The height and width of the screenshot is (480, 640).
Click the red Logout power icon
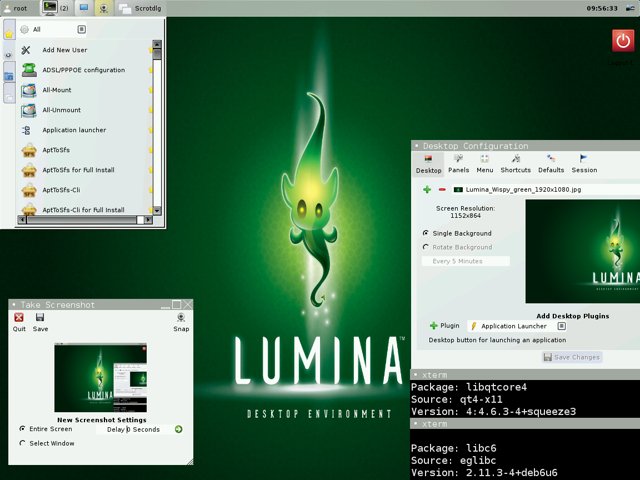pos(623,41)
